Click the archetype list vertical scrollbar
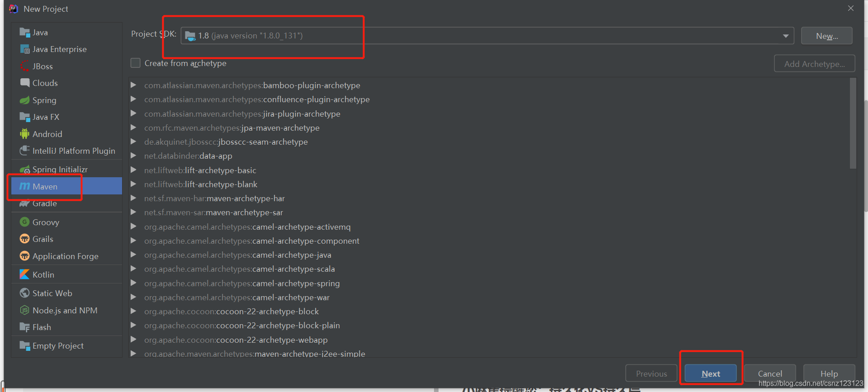This screenshot has height=392, width=868. click(853, 123)
